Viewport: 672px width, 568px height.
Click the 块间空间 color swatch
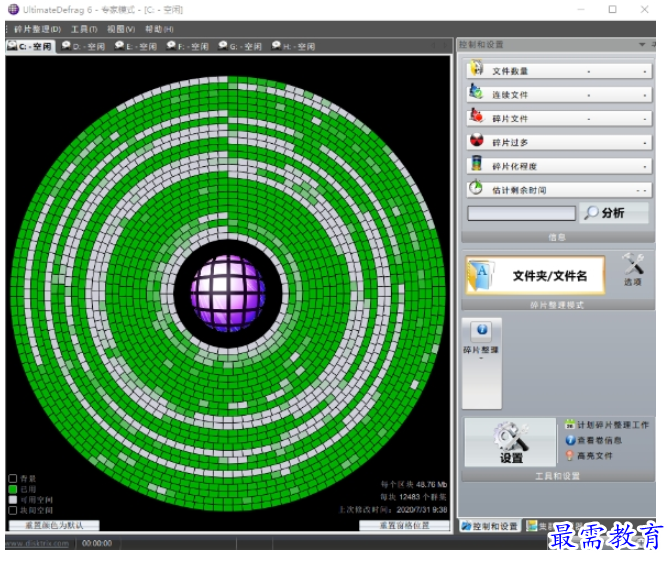[13, 510]
